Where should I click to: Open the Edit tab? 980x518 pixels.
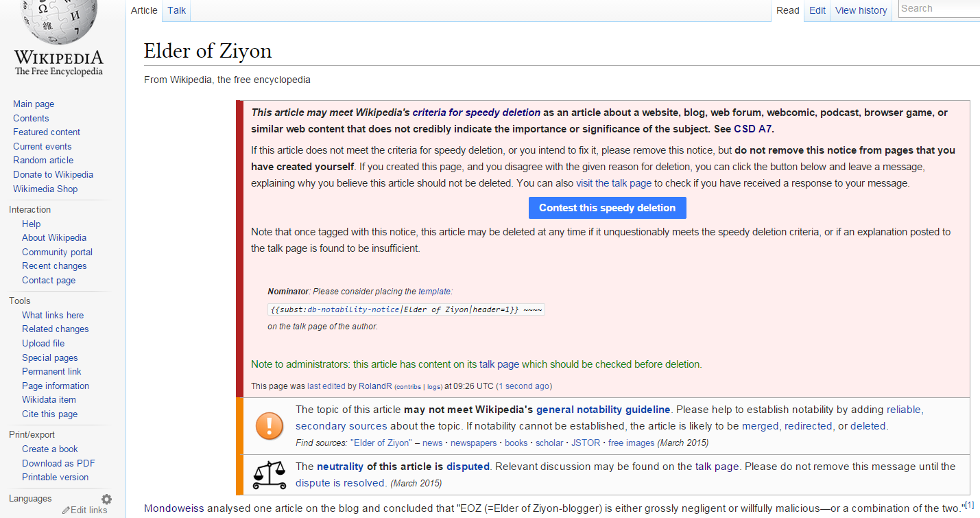point(817,10)
